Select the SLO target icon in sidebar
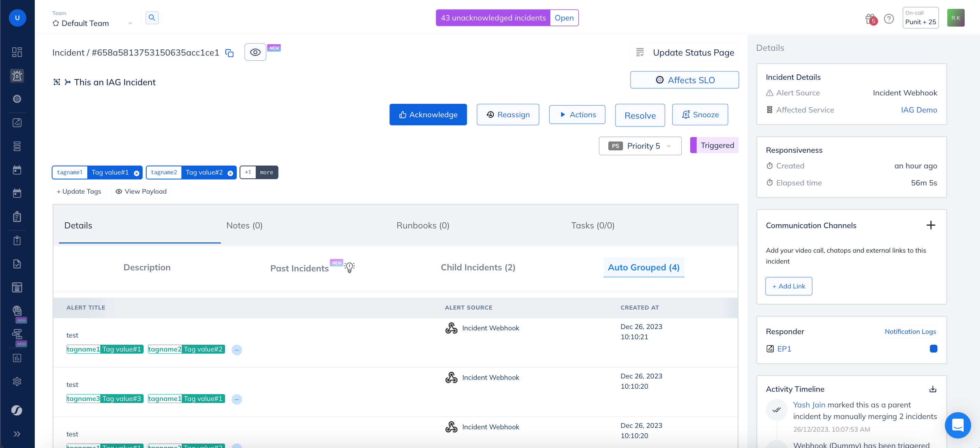The image size is (980, 448). pos(17,99)
